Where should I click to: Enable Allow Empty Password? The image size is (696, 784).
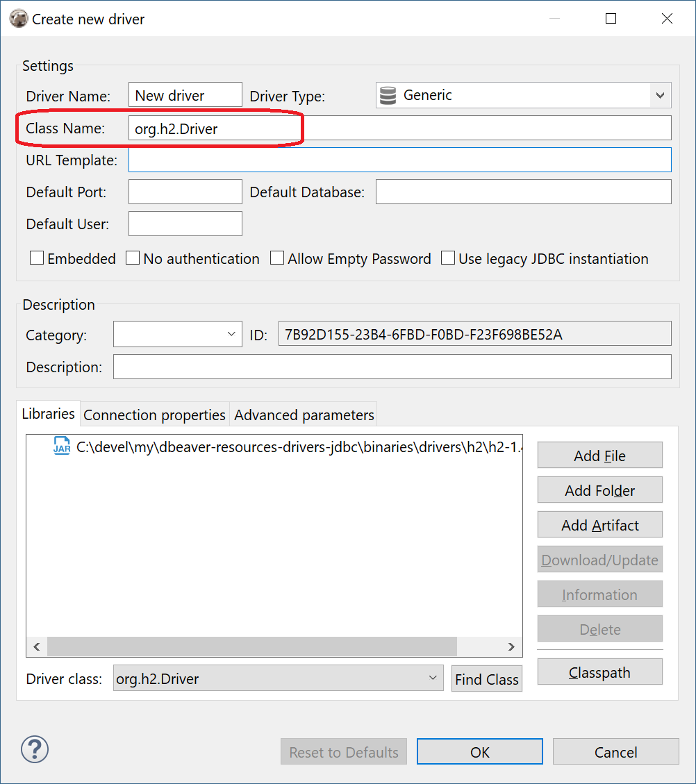(276, 258)
